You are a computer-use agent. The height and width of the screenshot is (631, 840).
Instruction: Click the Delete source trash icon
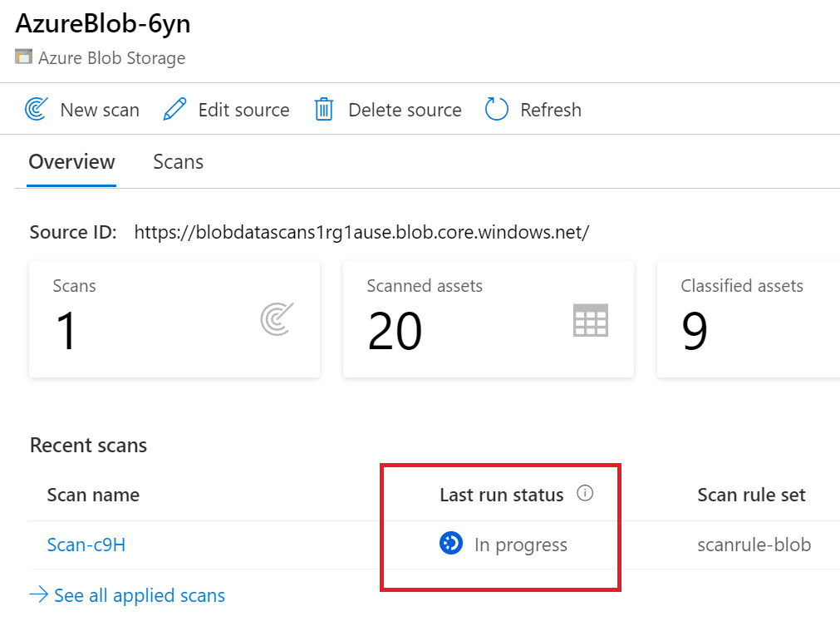(x=324, y=110)
